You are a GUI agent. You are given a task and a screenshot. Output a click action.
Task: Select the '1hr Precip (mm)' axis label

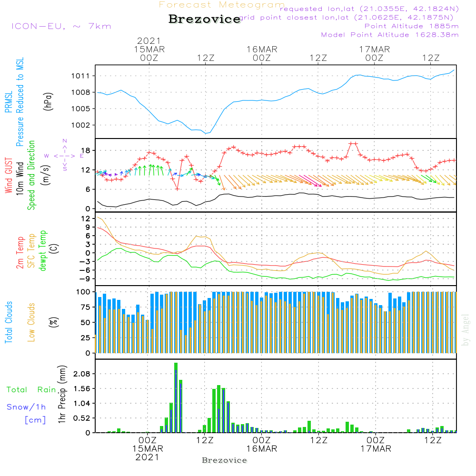62,394
